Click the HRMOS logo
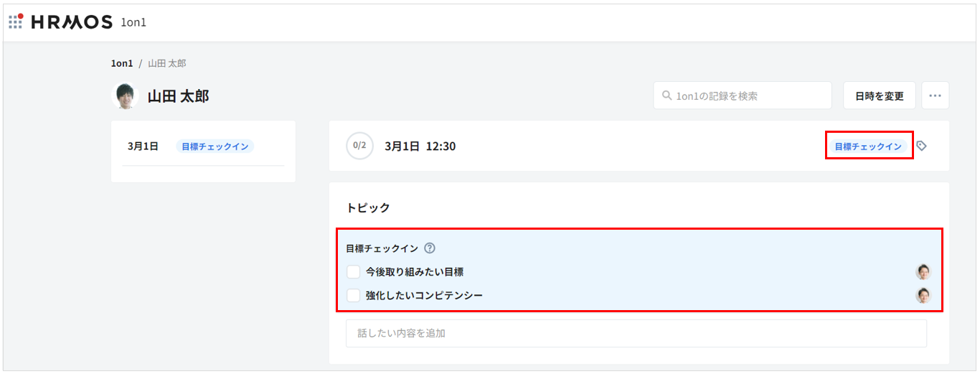Screen dimensions: 980x374 pos(72,22)
